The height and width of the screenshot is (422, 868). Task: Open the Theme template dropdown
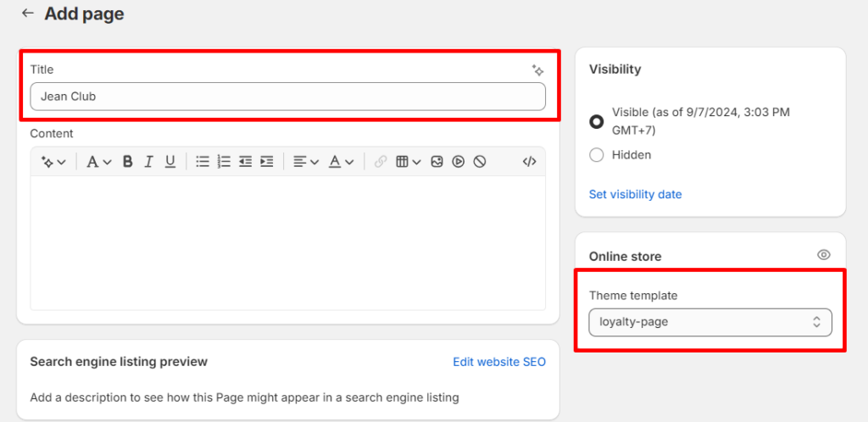(x=710, y=322)
